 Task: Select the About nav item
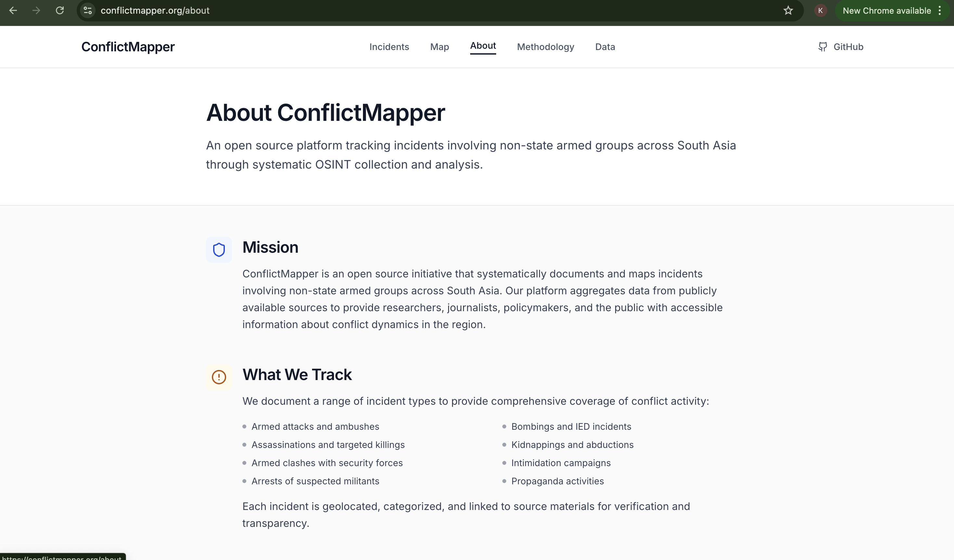(x=483, y=46)
